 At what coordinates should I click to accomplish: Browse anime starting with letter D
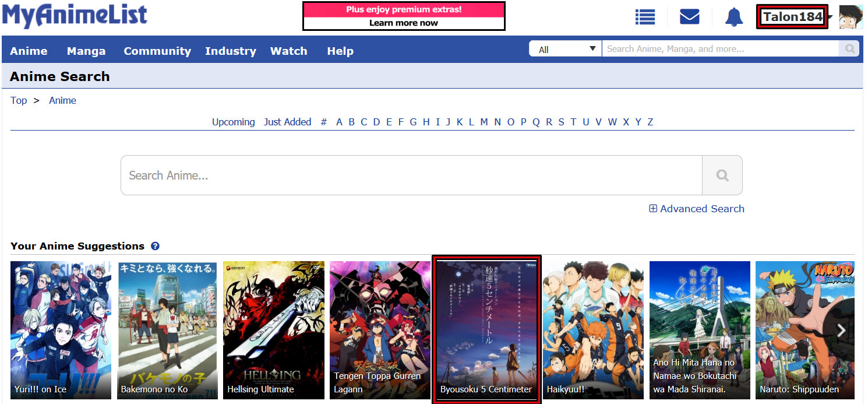(x=376, y=122)
